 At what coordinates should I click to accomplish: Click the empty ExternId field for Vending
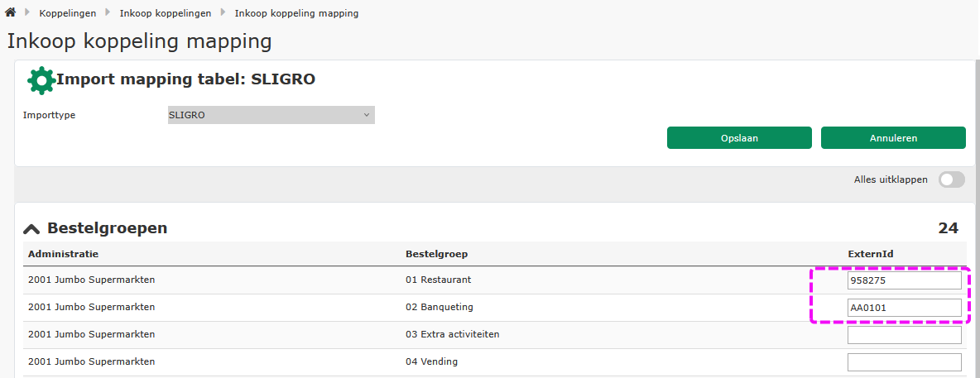[x=905, y=362]
